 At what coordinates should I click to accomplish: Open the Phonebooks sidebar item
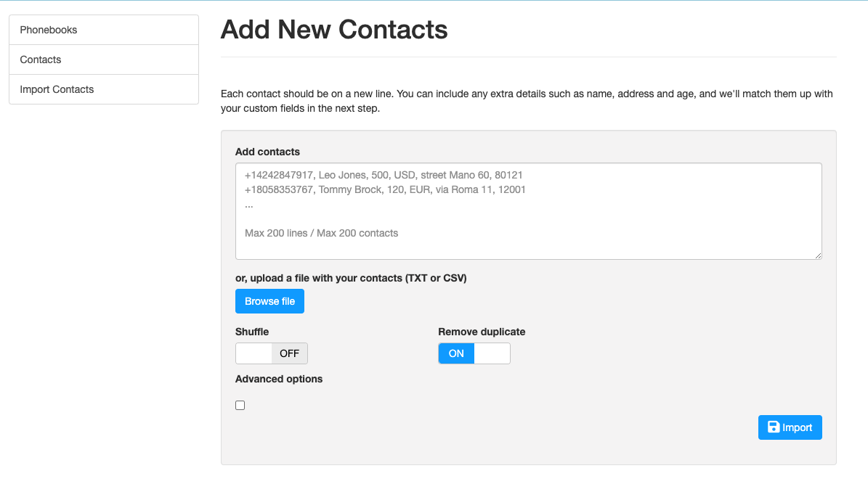coord(104,30)
